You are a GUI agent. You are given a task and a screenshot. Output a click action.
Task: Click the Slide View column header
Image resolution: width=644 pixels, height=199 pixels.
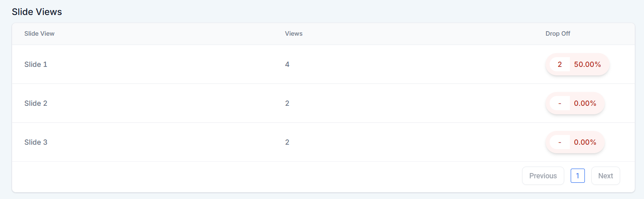(39, 34)
